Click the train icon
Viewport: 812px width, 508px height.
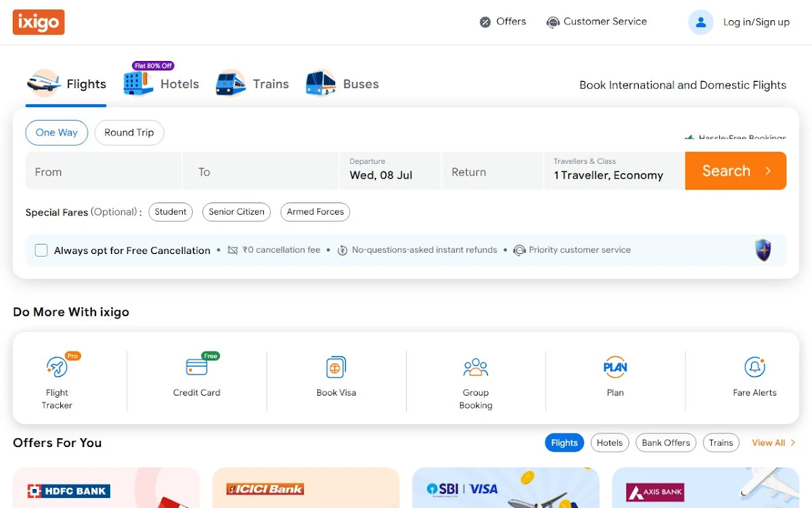pos(231,84)
